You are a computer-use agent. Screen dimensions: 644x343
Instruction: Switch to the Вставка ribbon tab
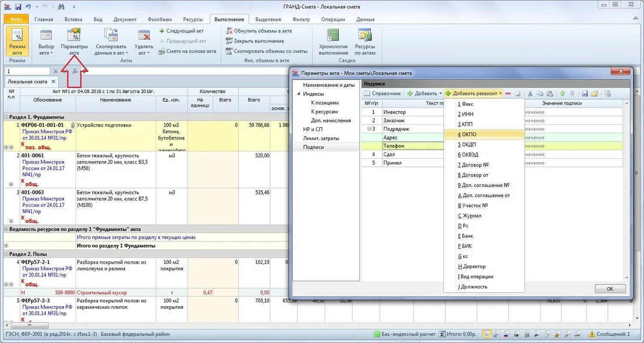pos(73,19)
